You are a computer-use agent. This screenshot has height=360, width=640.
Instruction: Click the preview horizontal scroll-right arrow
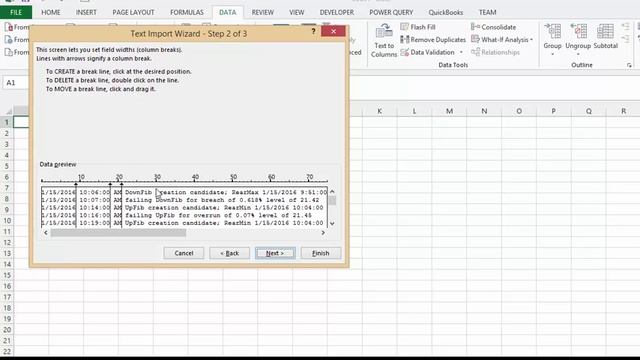click(x=323, y=233)
